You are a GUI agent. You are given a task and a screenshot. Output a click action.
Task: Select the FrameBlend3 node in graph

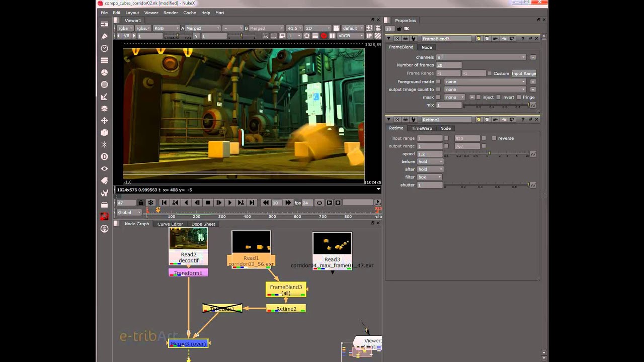[286, 290]
